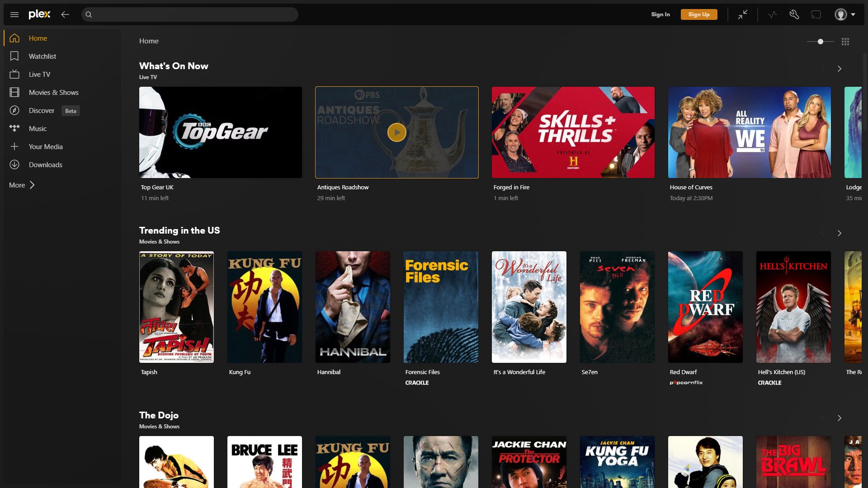Click the back navigation arrow
The width and height of the screenshot is (868, 488).
(x=65, y=14)
